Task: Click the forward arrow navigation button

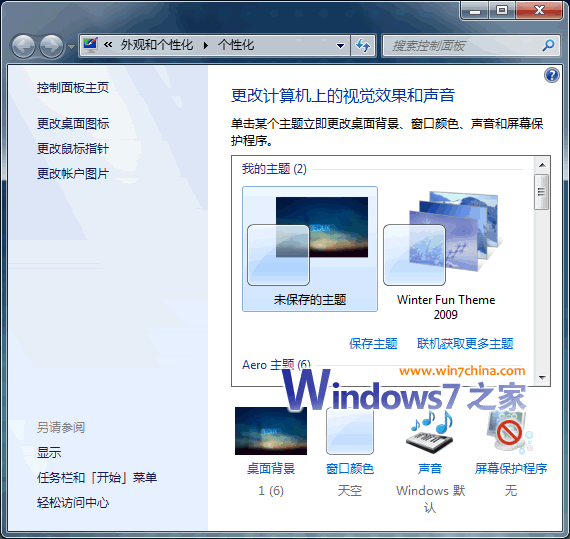Action: [51, 46]
